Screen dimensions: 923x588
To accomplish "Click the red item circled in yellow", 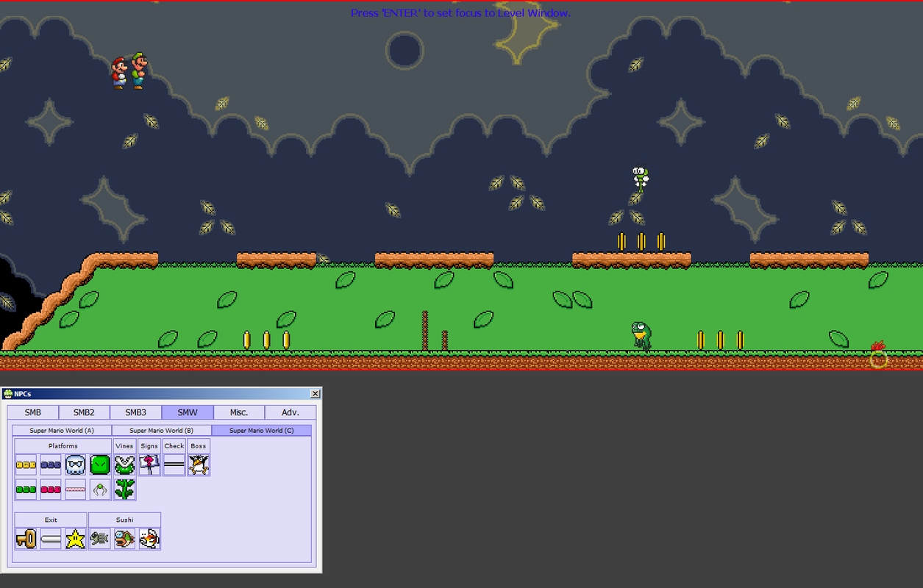I will 877,347.
